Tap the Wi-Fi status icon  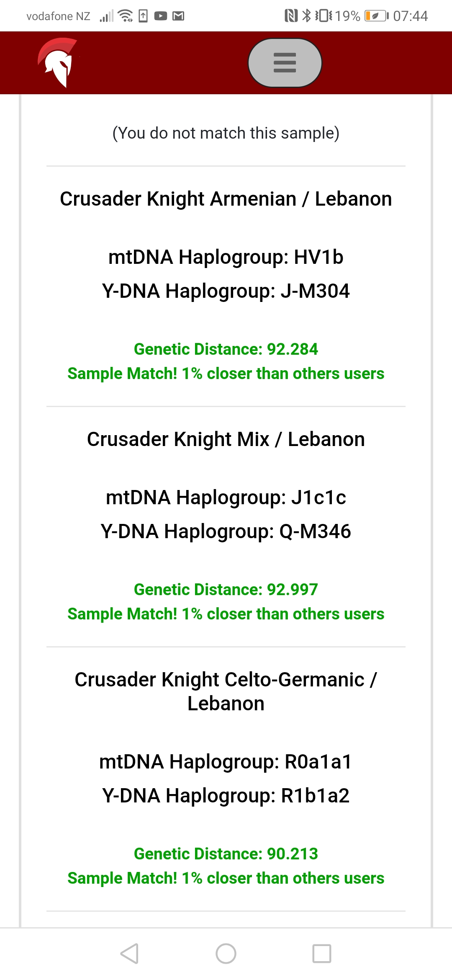[125, 16]
